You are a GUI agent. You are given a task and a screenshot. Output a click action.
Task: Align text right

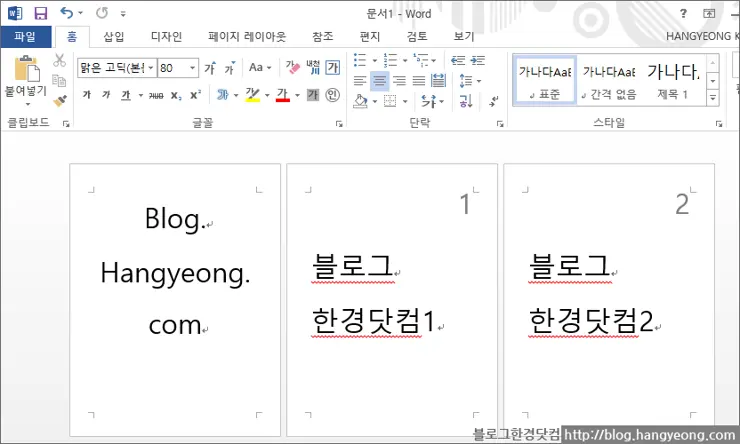(x=400, y=81)
